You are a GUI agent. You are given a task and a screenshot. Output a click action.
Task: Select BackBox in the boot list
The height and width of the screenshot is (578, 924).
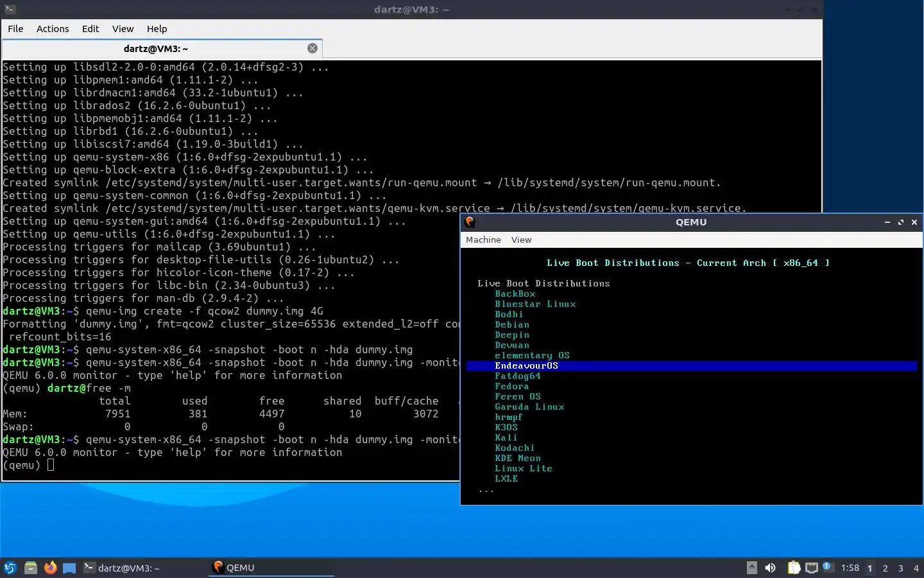pos(515,294)
